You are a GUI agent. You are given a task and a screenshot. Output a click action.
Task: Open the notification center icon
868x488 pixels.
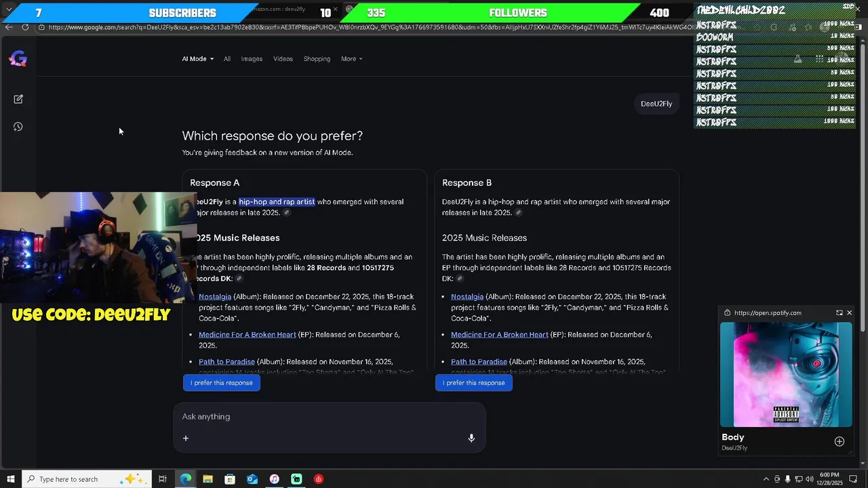[854, 479]
